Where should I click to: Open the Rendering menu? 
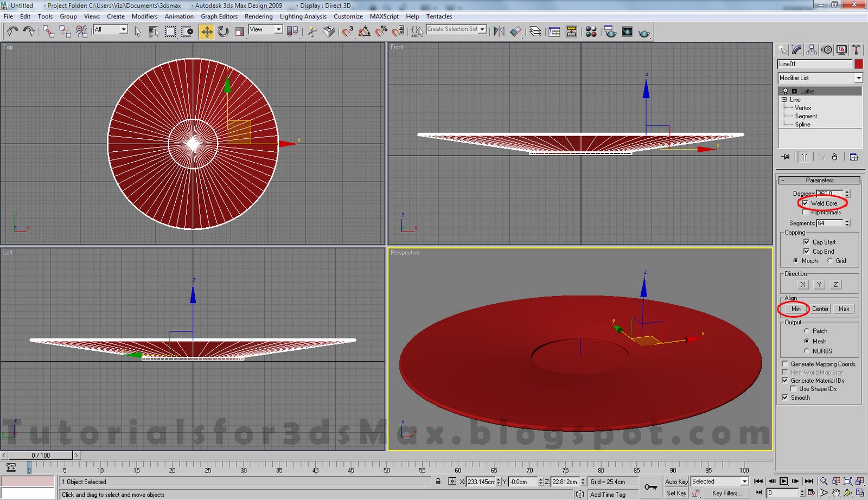[258, 16]
